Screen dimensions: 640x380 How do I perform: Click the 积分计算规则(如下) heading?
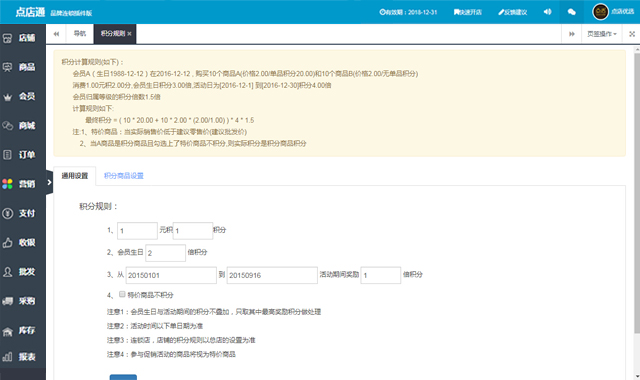[92, 62]
